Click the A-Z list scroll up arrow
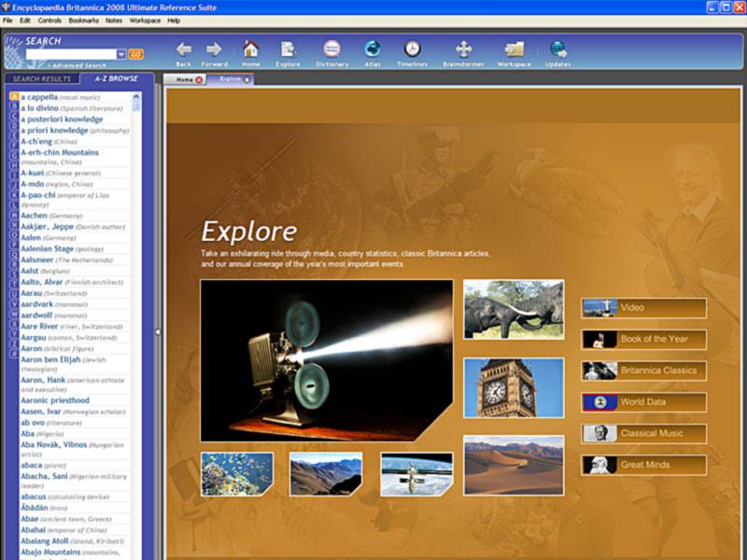This screenshot has height=560, width=747. 136,97
